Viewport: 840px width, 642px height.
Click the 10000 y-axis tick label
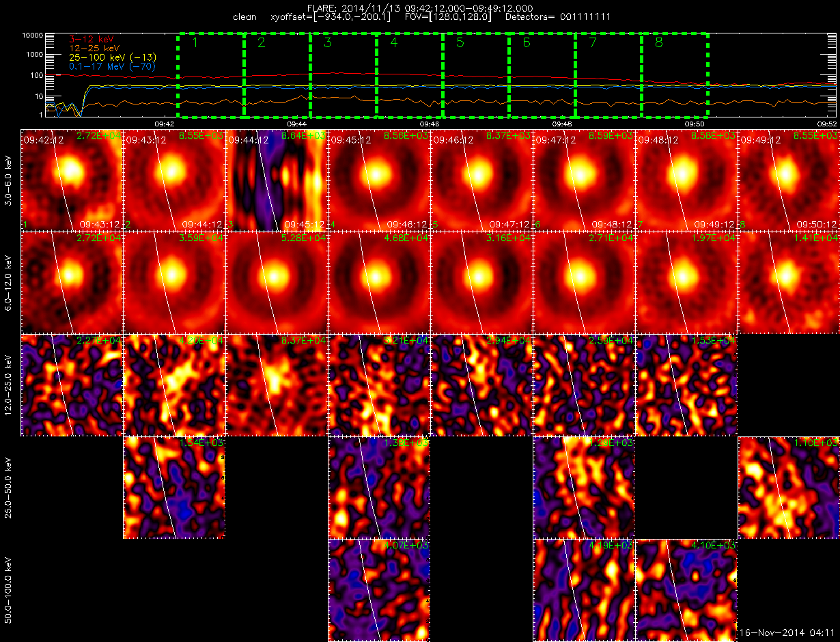tap(32, 35)
